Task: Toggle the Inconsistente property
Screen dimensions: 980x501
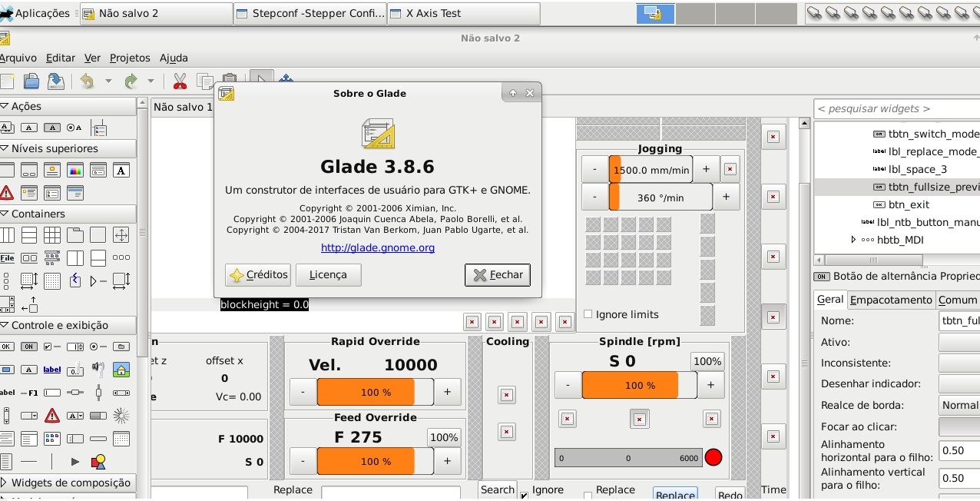Action: pyautogui.click(x=959, y=363)
